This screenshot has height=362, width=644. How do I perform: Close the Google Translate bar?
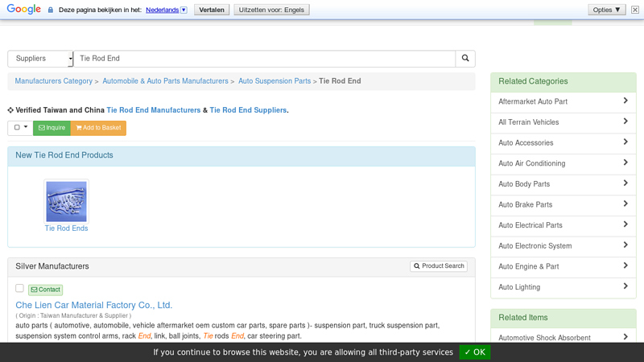pos(634,10)
